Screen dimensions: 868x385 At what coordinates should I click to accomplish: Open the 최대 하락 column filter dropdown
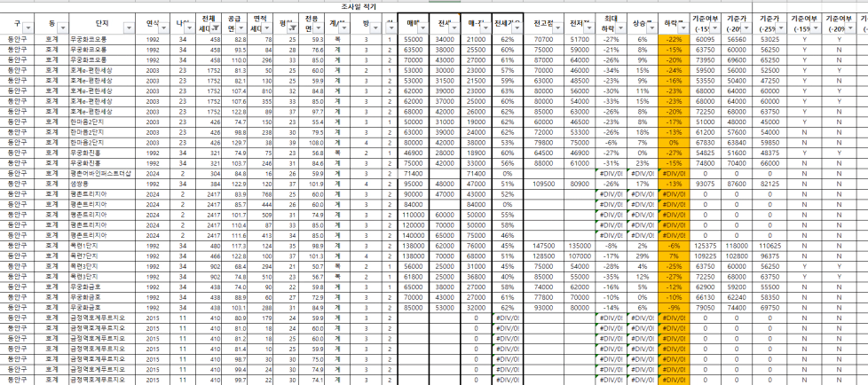click(621, 27)
